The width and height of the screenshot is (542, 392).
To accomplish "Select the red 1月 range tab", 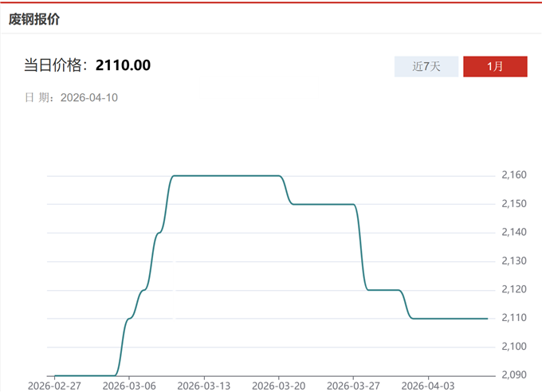I will coord(495,67).
